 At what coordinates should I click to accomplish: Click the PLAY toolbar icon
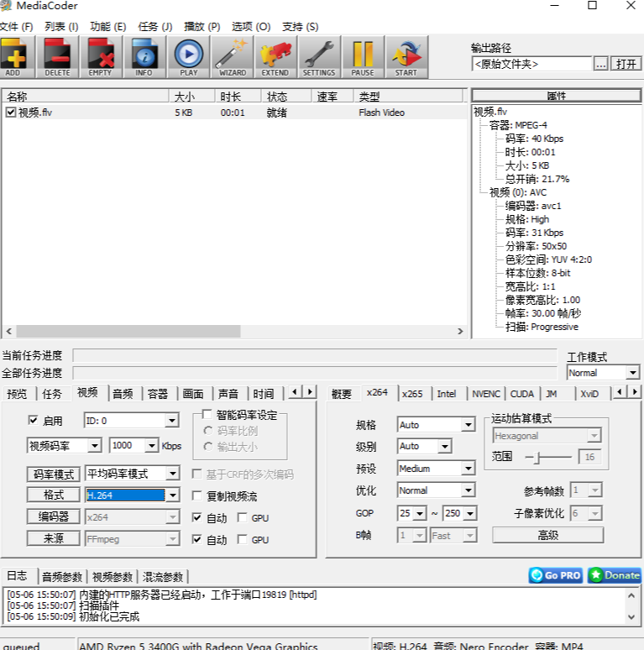pos(188,57)
